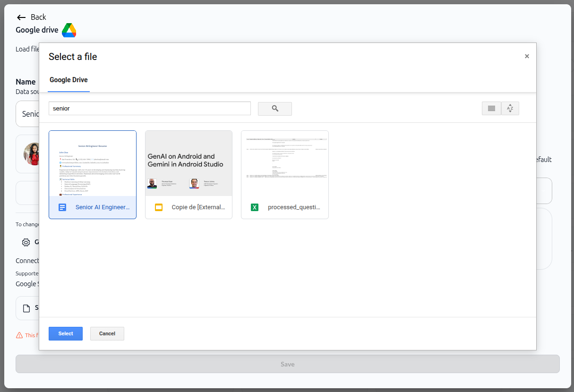The height and width of the screenshot is (392, 574).
Task: Click Cancel in the file dialog
Action: [x=107, y=333]
